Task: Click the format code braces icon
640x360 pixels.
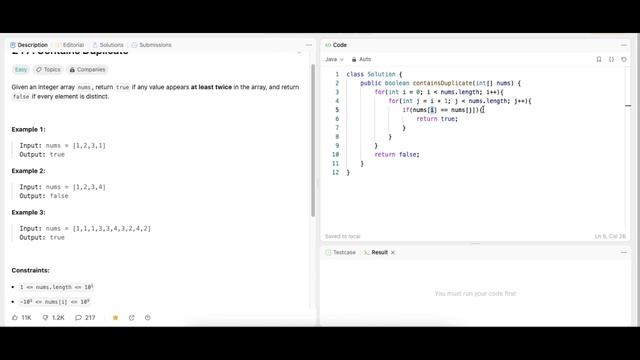Action: 611,59
